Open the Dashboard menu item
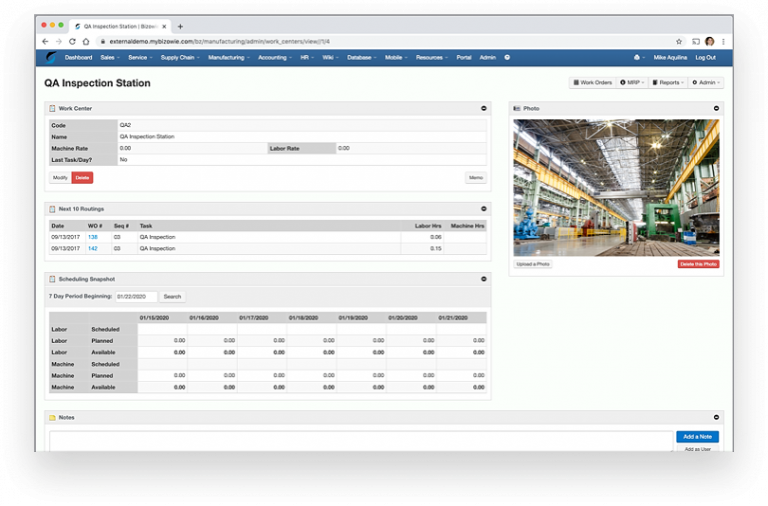This screenshot has width=768, height=506. [78, 57]
